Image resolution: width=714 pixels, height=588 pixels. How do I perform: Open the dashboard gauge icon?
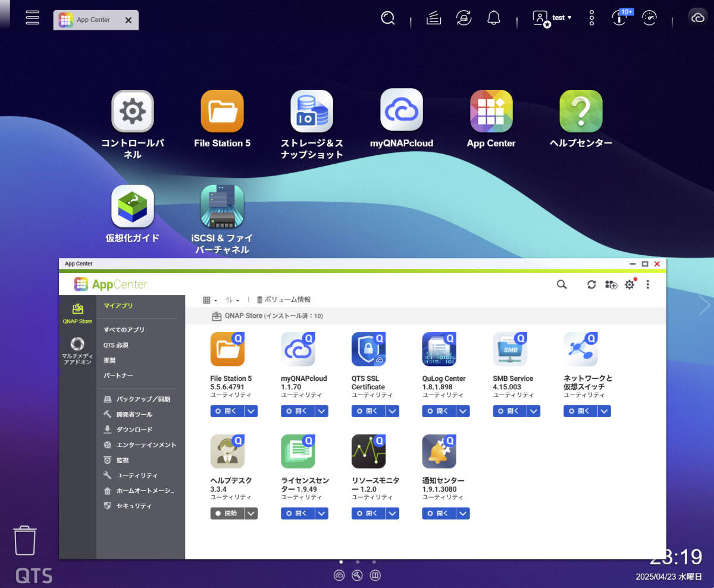(x=649, y=18)
